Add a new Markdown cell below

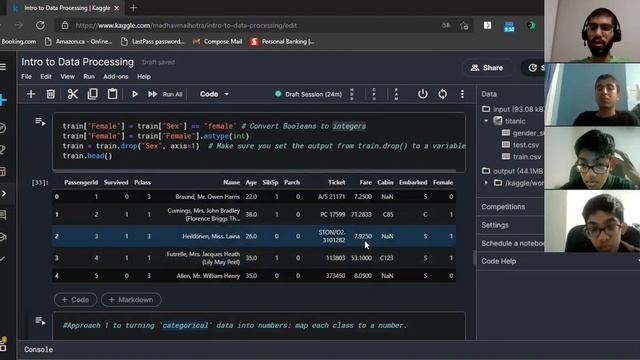[x=131, y=300]
